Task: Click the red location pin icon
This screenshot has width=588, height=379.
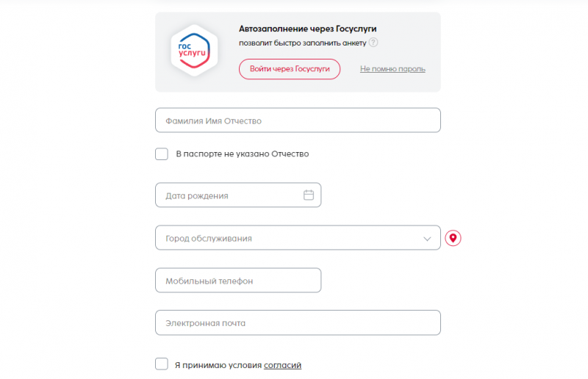Action: coord(453,238)
